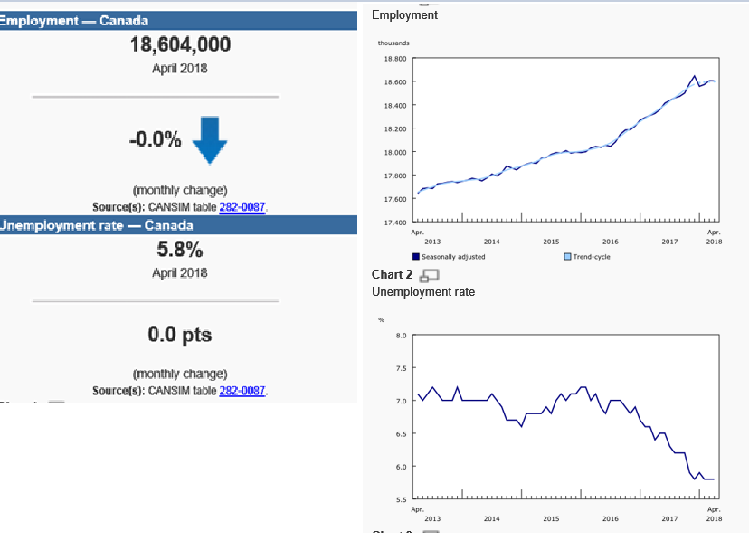Screen dimensions: 749x560
Task: Click the Employment chart title
Action: 404,15
